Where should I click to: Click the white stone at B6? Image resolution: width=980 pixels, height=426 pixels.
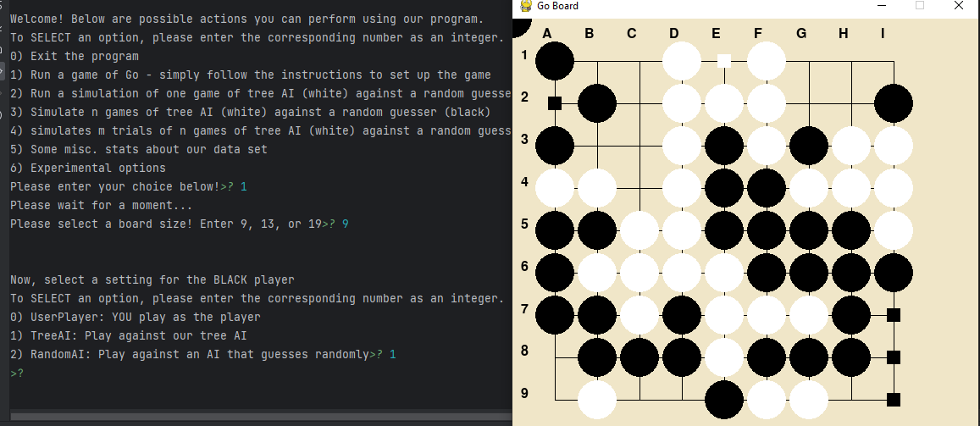pos(597,273)
